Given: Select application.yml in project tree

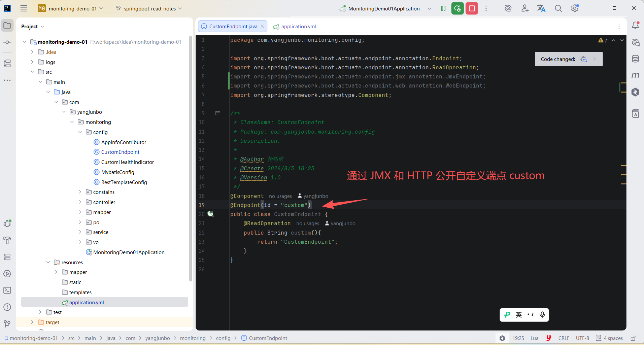Looking at the screenshot, I should 104,302.
